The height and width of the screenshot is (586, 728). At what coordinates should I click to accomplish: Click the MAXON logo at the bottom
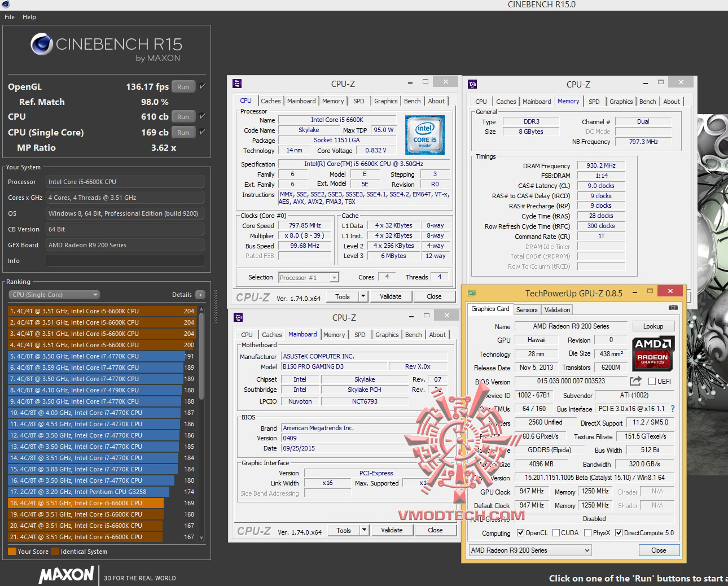click(66, 575)
